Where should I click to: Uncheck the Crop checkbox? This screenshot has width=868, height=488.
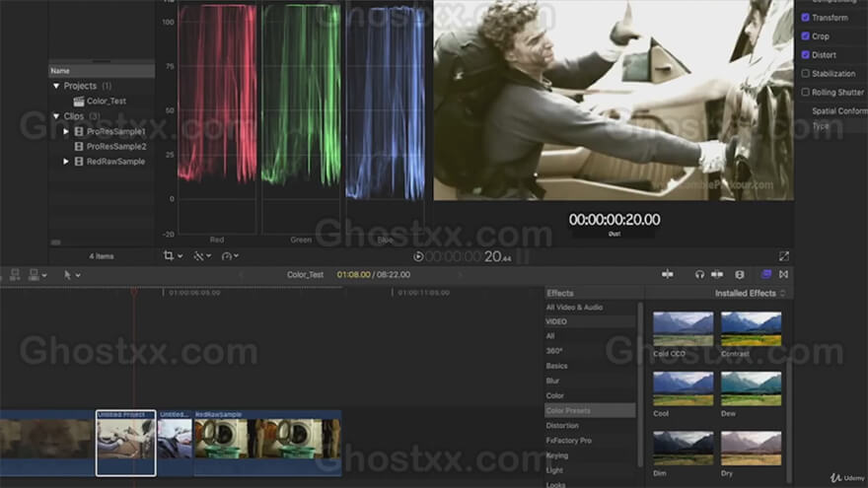tap(806, 35)
